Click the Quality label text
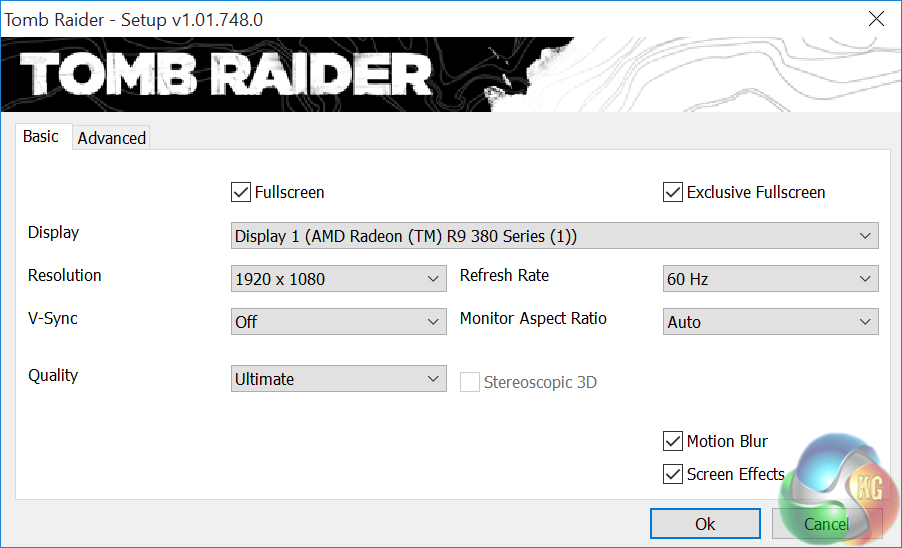Viewport: 902px width, 548px height. tap(53, 375)
